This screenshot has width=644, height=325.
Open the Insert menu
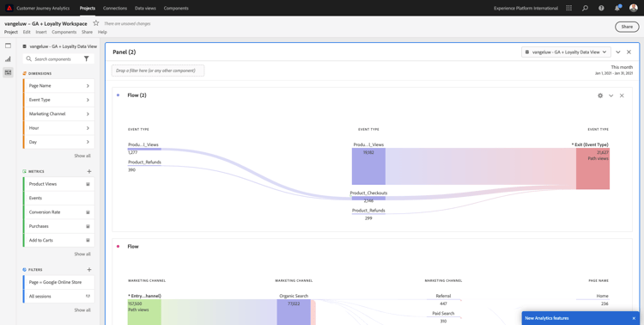(41, 32)
